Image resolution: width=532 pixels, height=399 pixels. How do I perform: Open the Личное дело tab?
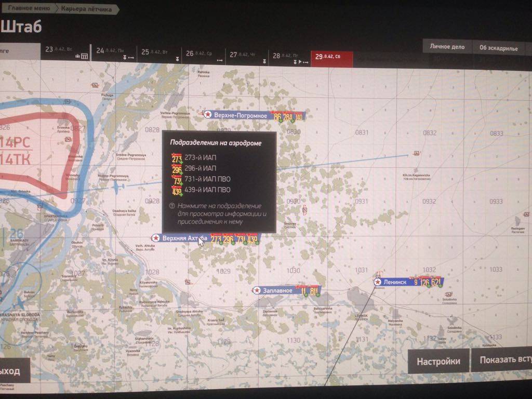pos(447,47)
